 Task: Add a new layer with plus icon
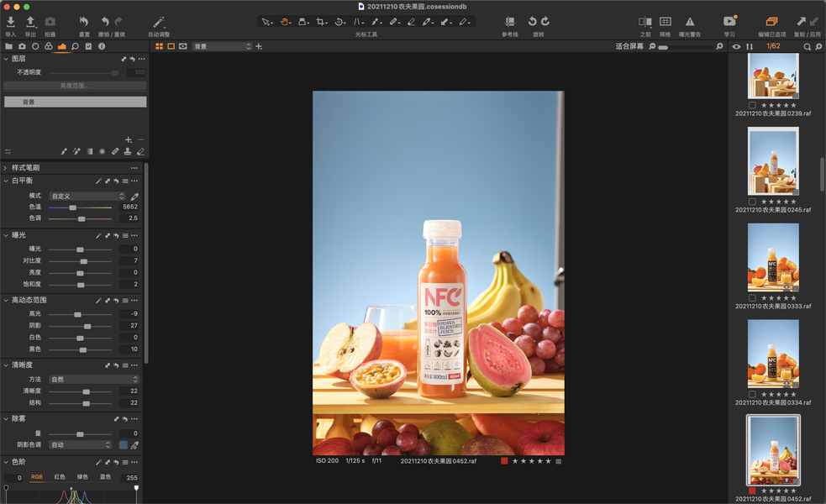tap(128, 139)
